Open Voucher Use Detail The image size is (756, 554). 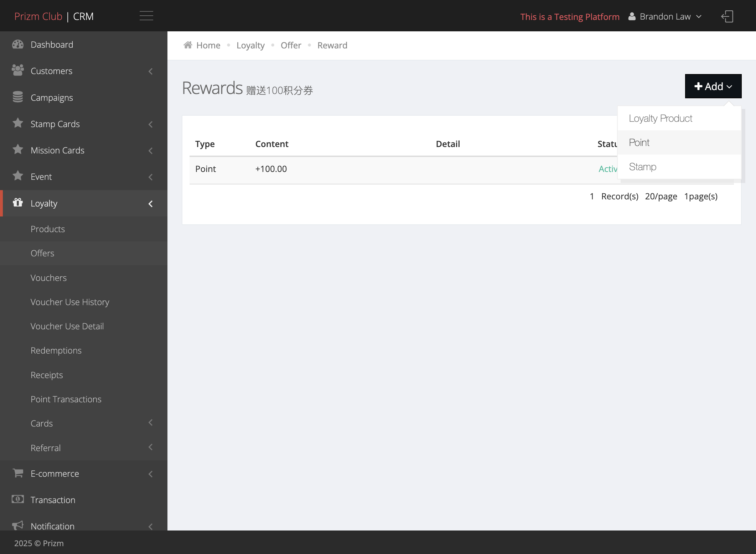pyautogui.click(x=84, y=326)
